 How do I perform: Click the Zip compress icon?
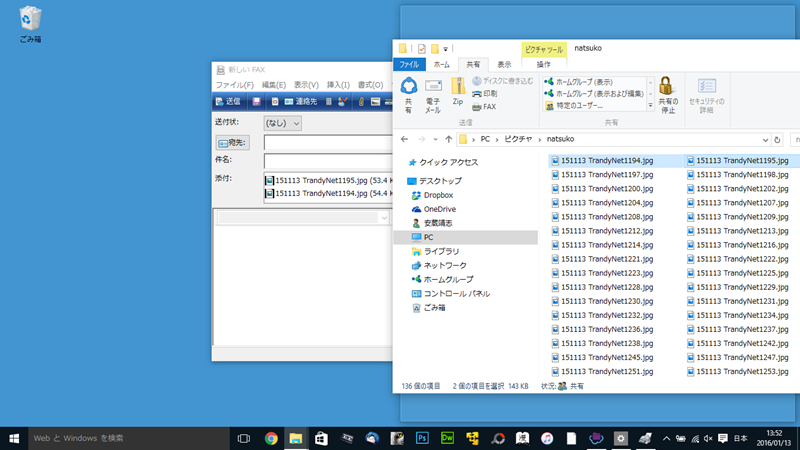(x=458, y=91)
